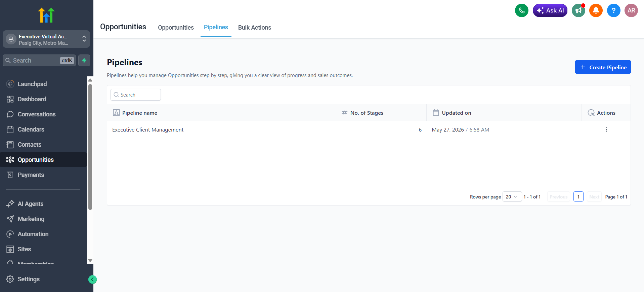Open the AR user avatar menu
The width and height of the screenshot is (644, 292).
point(631,10)
